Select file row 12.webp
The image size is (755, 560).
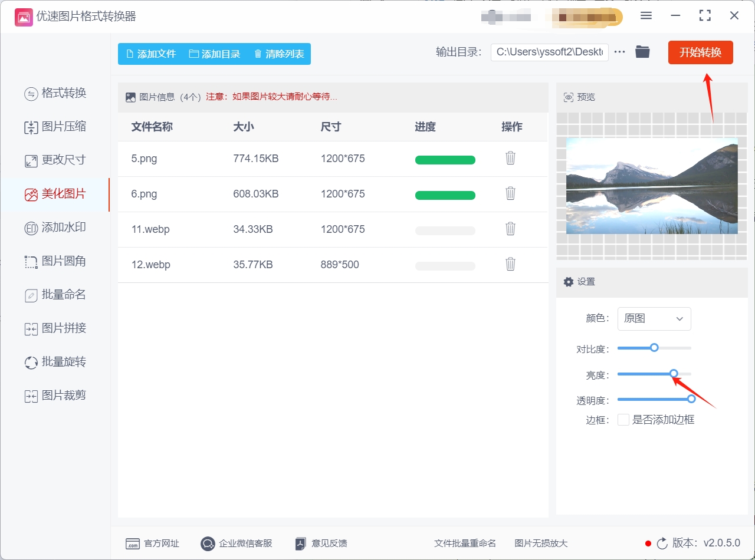pyautogui.click(x=333, y=265)
